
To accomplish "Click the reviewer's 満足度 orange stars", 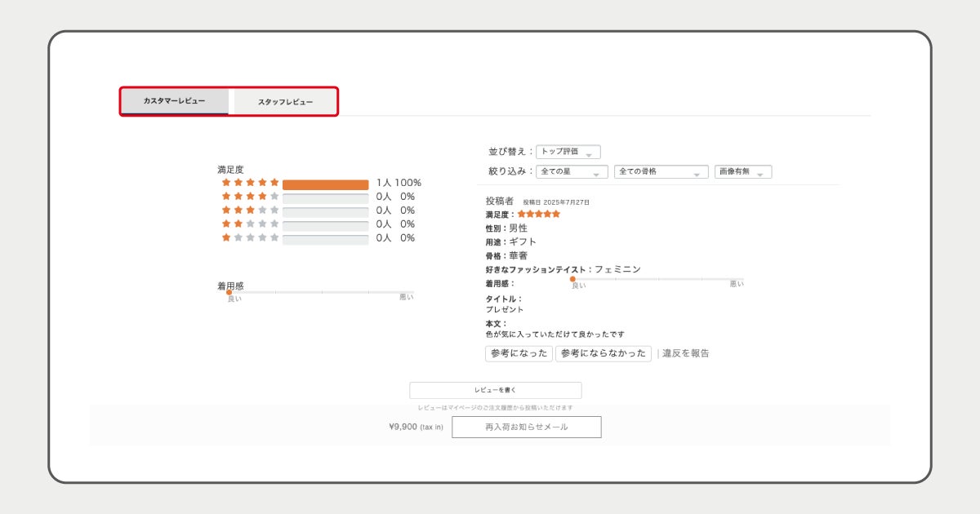I will [539, 214].
